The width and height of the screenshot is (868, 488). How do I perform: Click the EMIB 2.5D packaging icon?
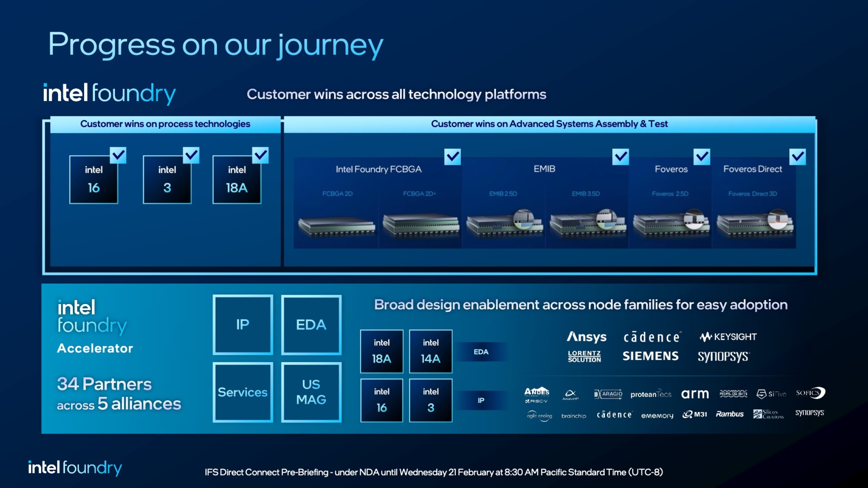(502, 223)
